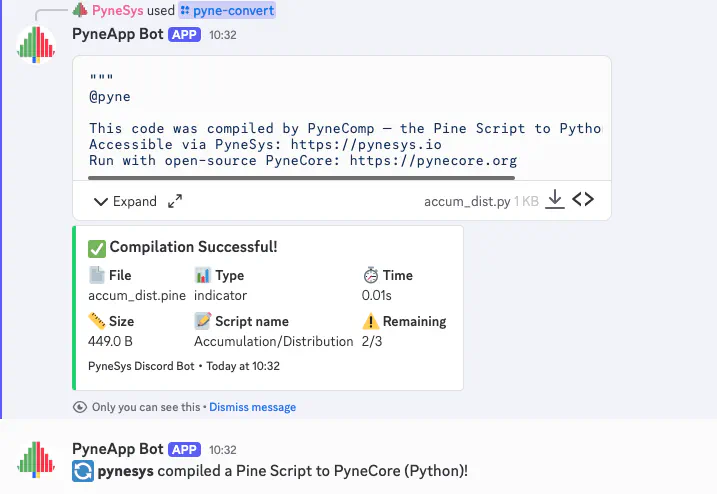Click the eye icon beside Only you can see this
Image resolution: width=717 pixels, height=494 pixels.
(80, 407)
